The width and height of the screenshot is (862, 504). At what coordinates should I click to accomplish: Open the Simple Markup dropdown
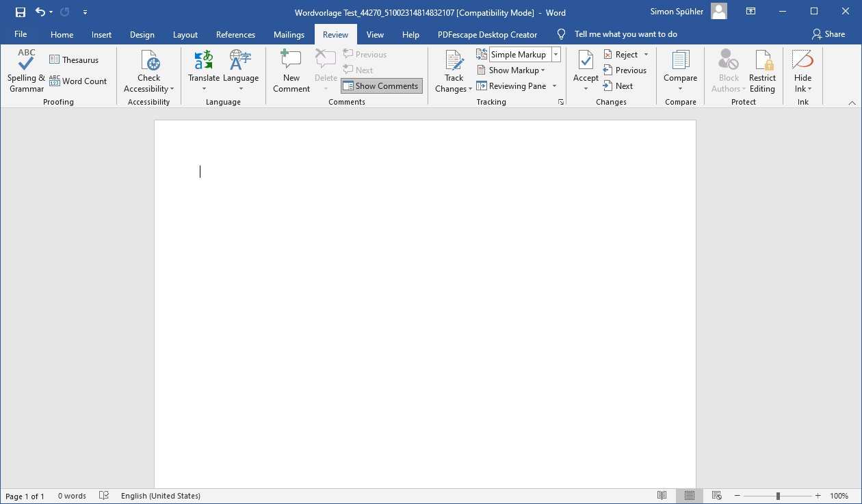tap(555, 54)
